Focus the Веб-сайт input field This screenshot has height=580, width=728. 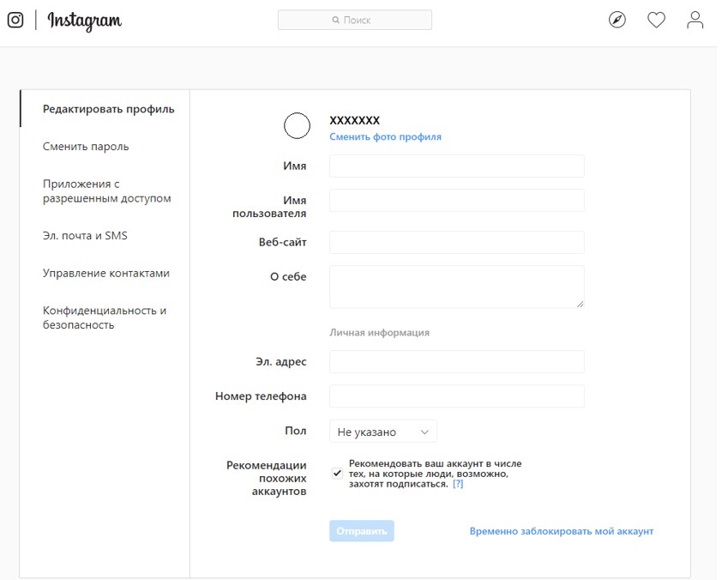[x=457, y=242]
